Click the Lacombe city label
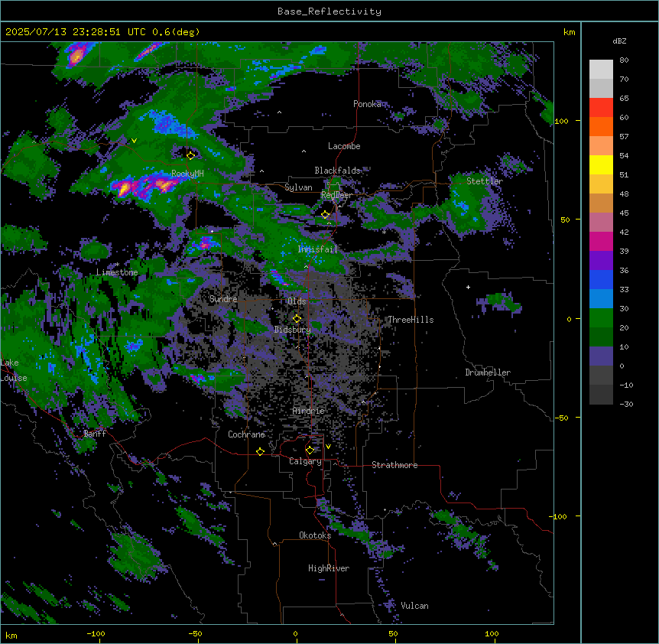This screenshot has width=659, height=644. click(x=344, y=146)
